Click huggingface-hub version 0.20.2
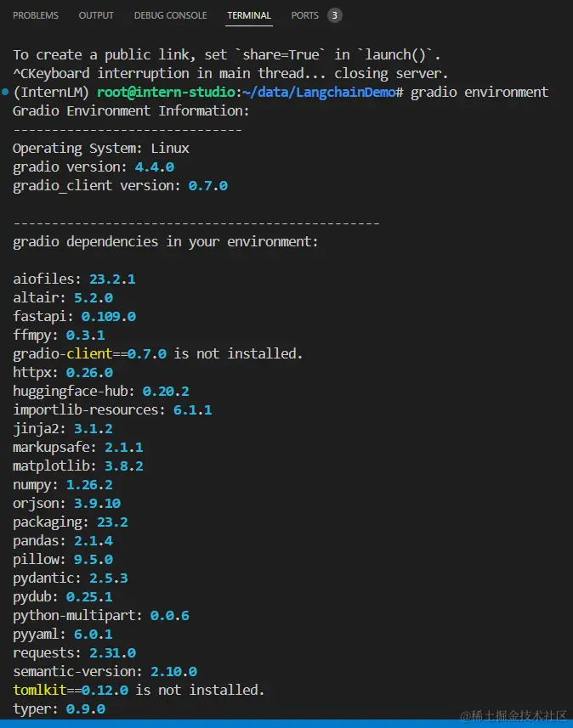The image size is (573, 728). pyautogui.click(x=166, y=391)
